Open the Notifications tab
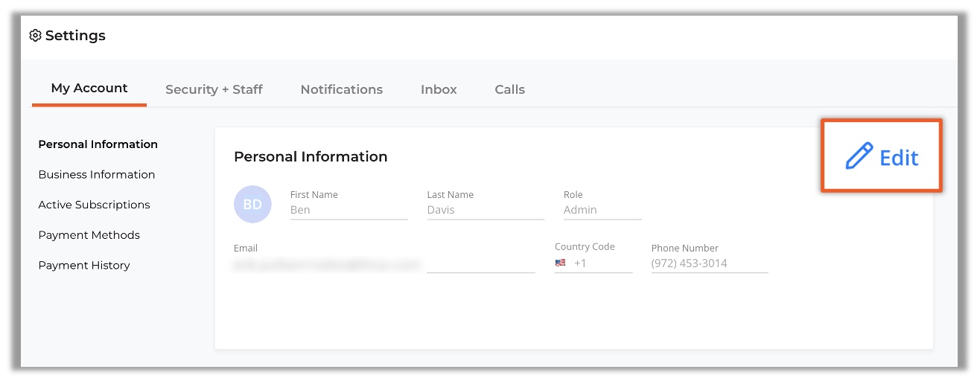The height and width of the screenshot is (384, 980). [x=342, y=89]
